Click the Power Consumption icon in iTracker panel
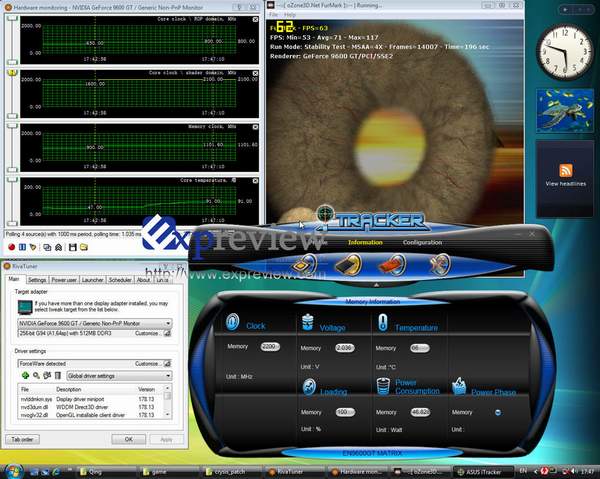 [383, 386]
